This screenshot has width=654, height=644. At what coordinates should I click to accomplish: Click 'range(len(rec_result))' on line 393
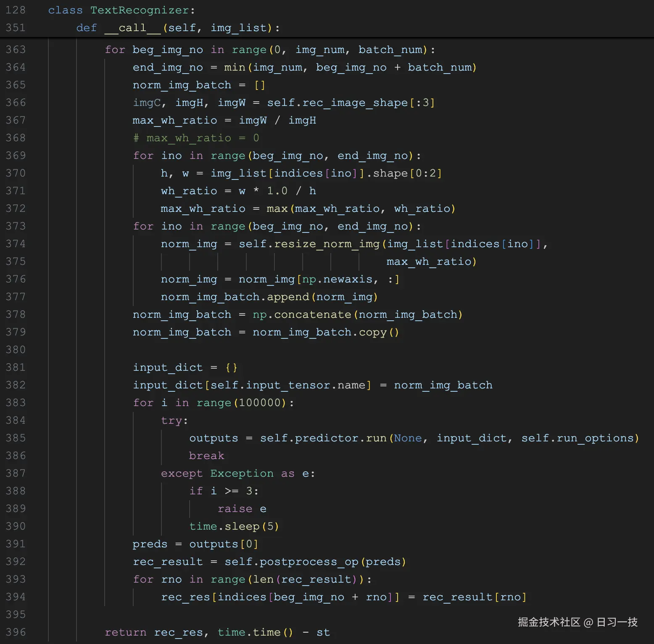coord(287,579)
